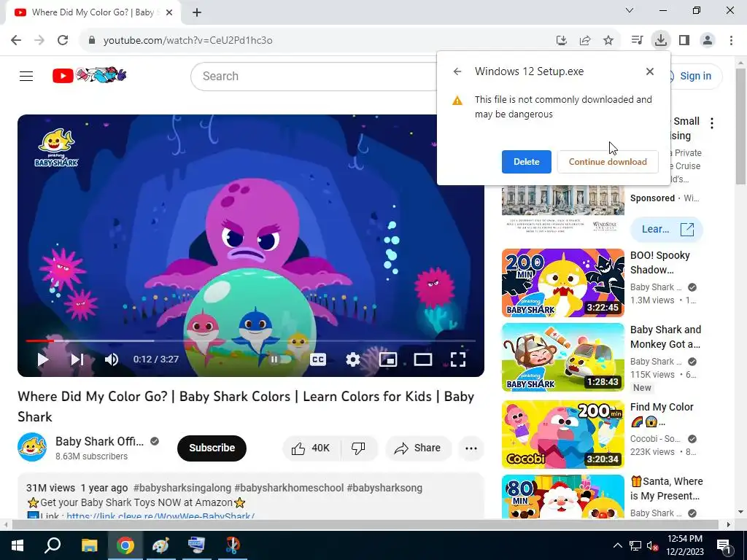Viewport: 747px width, 560px height.
Task: Enter full screen video mode
Action: (x=458, y=359)
